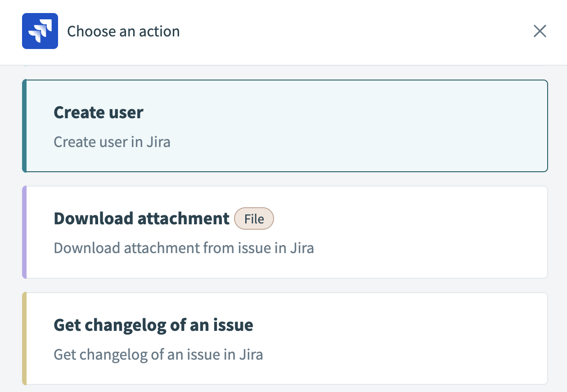This screenshot has width=567, height=392.
Task: Pick the "Get changelog of an issue" title
Action: (x=153, y=325)
